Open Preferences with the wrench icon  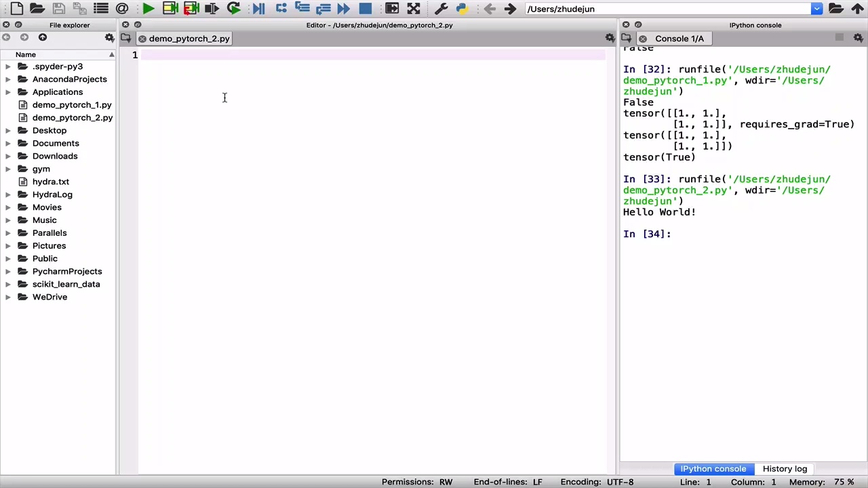(x=441, y=9)
